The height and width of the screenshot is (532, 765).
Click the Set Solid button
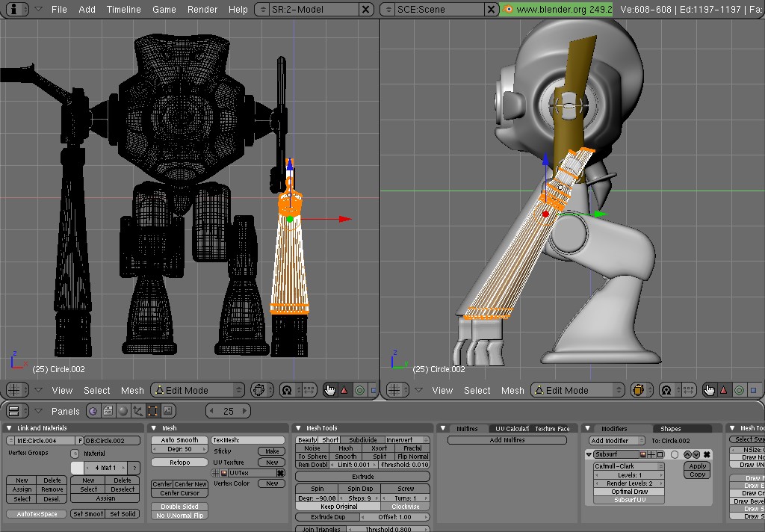[123, 514]
